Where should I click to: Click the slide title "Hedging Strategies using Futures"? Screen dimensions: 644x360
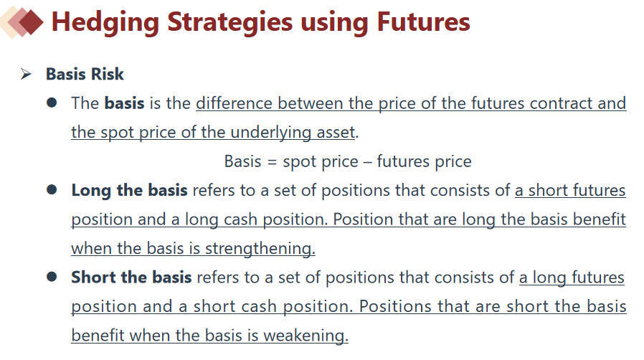click(x=260, y=22)
